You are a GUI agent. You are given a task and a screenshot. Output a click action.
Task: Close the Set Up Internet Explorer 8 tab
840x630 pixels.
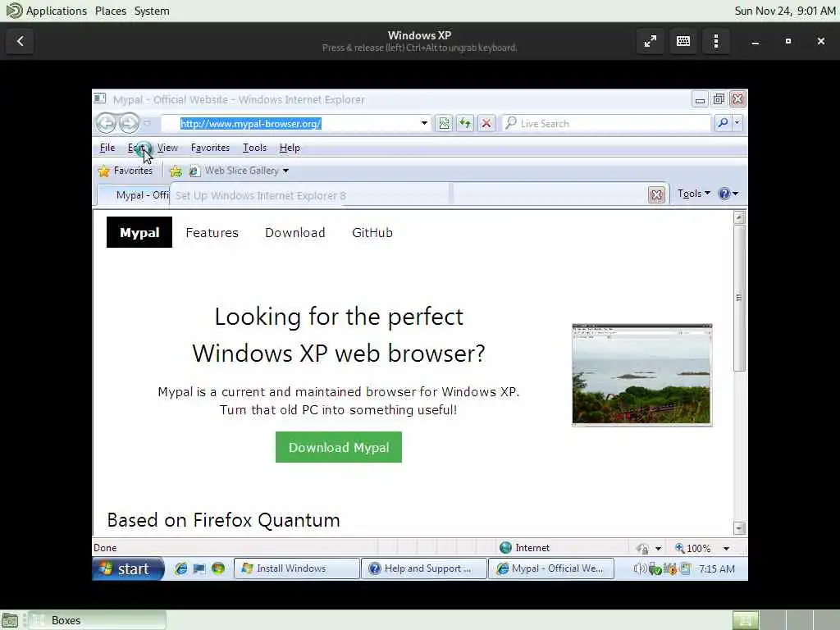656,194
